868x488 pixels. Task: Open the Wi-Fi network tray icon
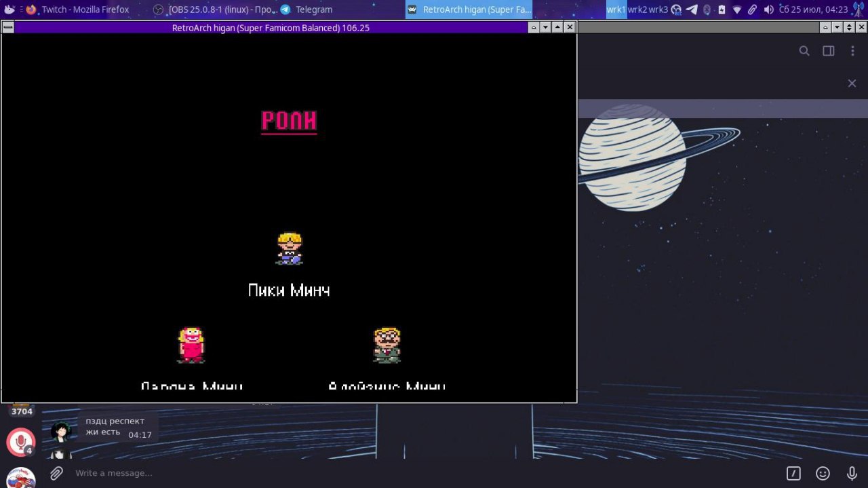coord(737,10)
